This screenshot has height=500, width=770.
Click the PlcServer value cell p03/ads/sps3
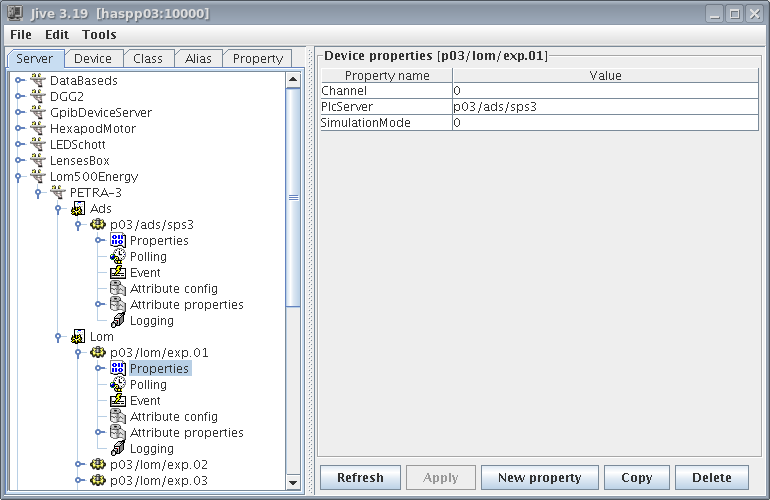(x=605, y=107)
